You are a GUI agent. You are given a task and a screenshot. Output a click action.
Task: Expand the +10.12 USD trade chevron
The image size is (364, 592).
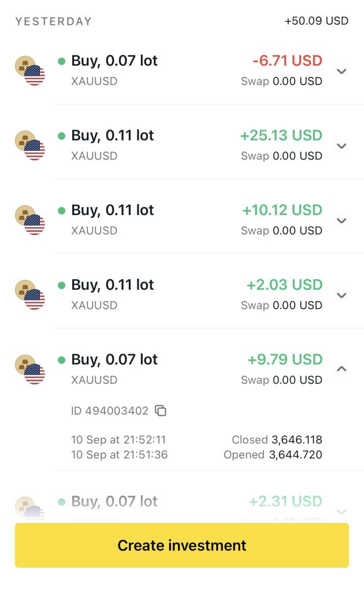click(341, 220)
